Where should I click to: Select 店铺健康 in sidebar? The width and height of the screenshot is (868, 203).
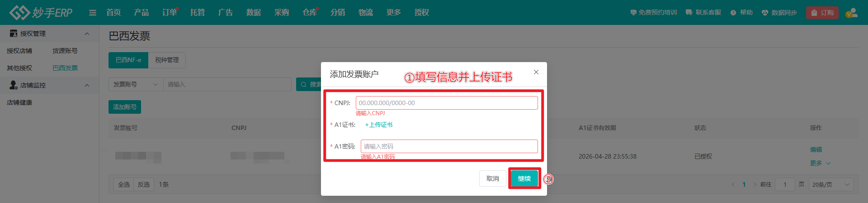(19, 102)
